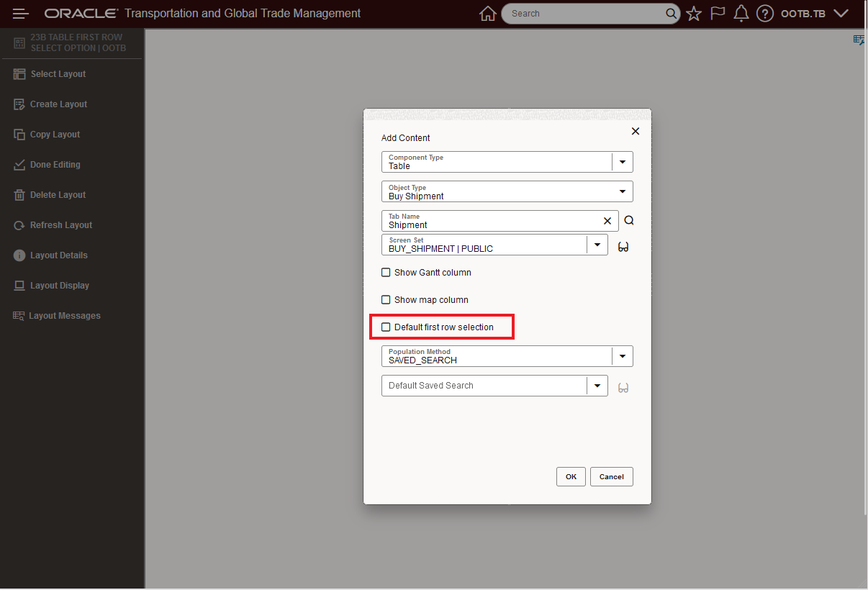Open Select Layout in sidebar

point(58,74)
